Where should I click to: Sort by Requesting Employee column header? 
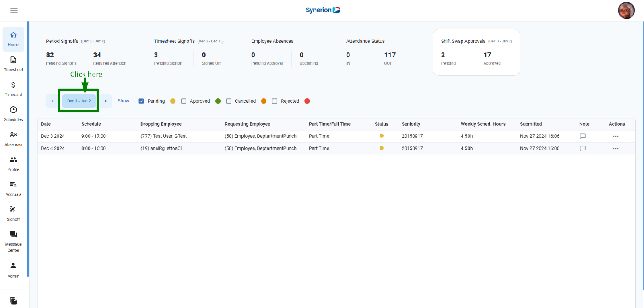(247, 124)
